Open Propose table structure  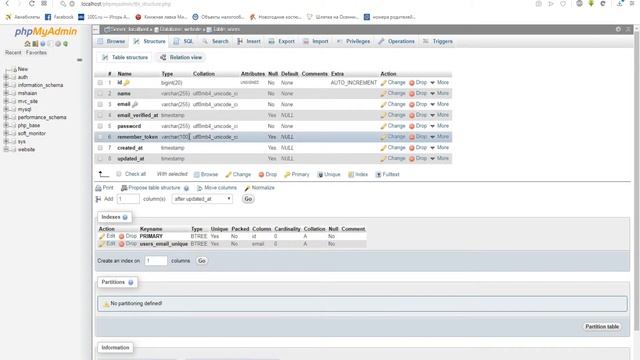[151, 188]
